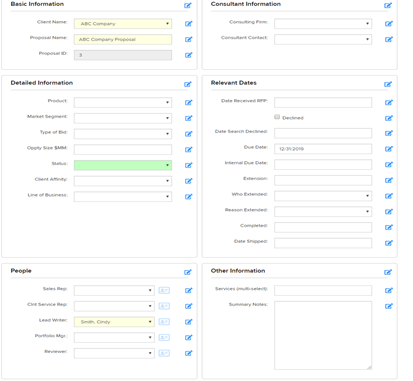The width and height of the screenshot is (413, 381).
Task: Click edit icon next to Date Received RFP
Action: (x=389, y=103)
